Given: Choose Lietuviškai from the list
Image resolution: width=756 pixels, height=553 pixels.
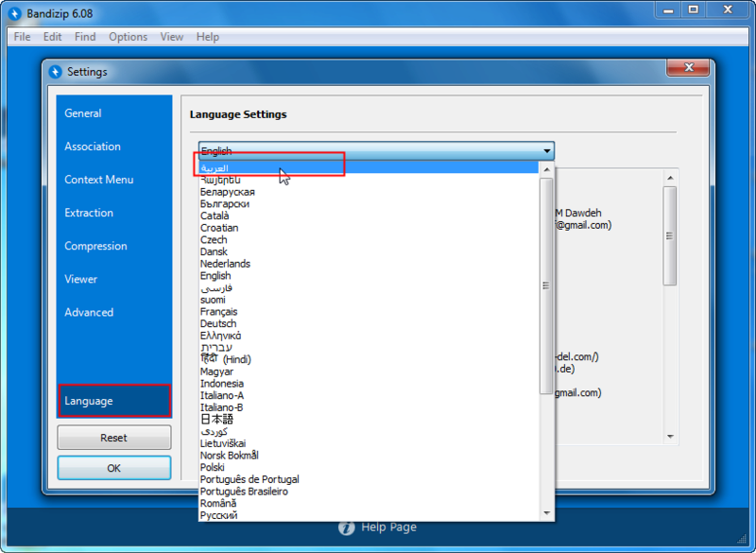Looking at the screenshot, I should pyautogui.click(x=369, y=443).
